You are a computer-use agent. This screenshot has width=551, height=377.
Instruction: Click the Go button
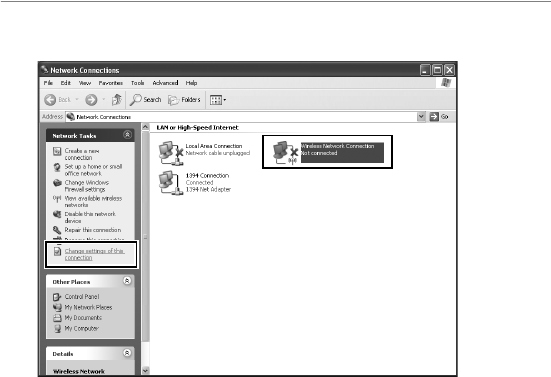click(439, 117)
